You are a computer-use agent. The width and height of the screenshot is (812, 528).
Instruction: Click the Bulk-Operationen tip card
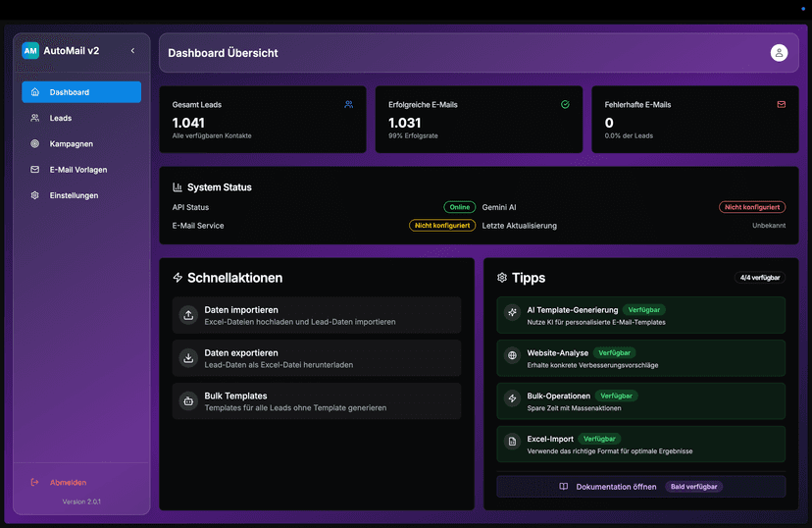coord(640,400)
